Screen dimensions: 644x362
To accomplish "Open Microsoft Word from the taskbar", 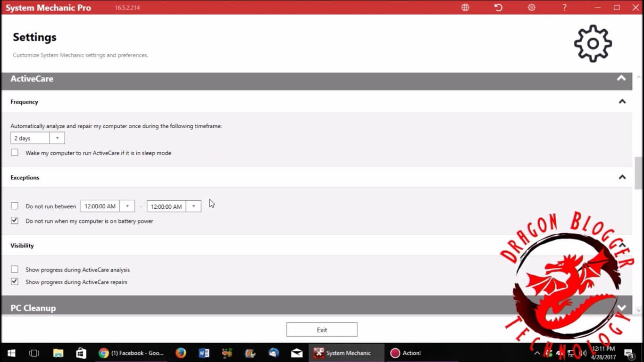I will coord(204,353).
